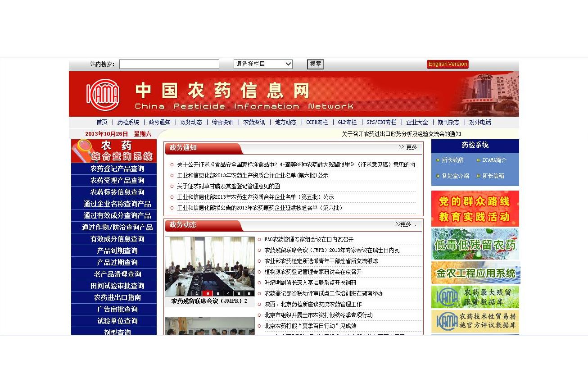Click the 搜索 button
The image size is (588, 392).
pyautogui.click(x=316, y=64)
